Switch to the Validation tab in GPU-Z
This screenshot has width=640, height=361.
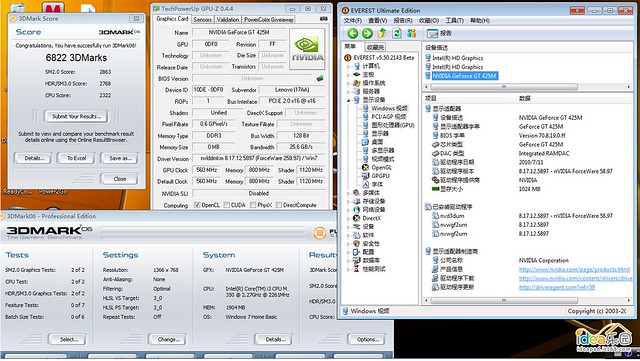[228, 19]
